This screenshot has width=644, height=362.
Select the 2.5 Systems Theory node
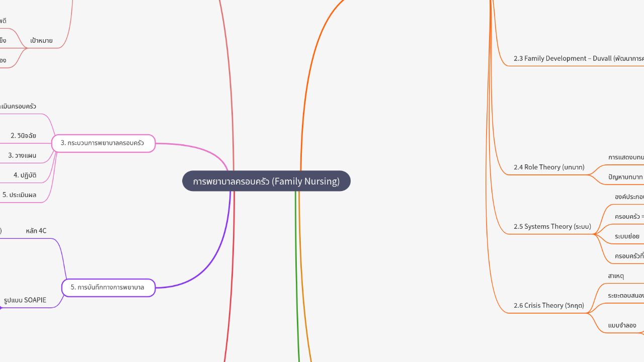click(552, 226)
